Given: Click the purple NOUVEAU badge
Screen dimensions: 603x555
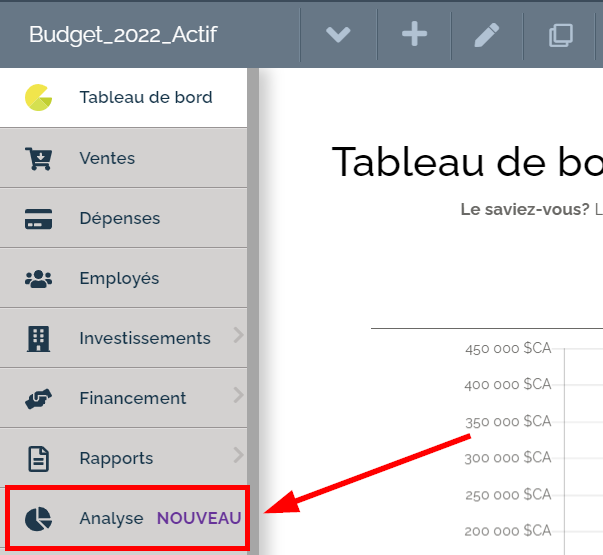Looking at the screenshot, I should point(199,518).
